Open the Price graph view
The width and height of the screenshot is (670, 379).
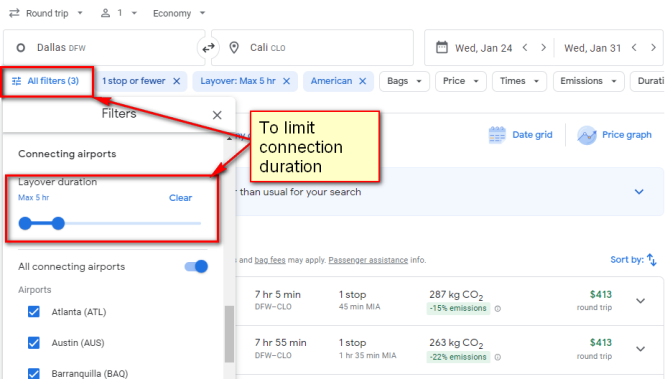point(614,135)
